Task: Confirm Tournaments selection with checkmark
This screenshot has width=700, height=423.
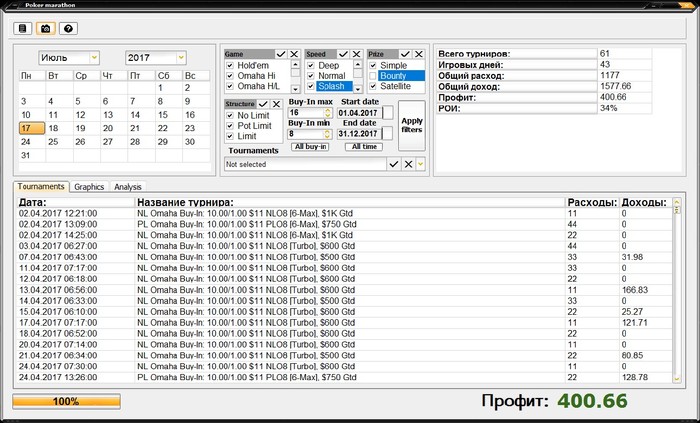Action: pyautogui.click(x=394, y=164)
